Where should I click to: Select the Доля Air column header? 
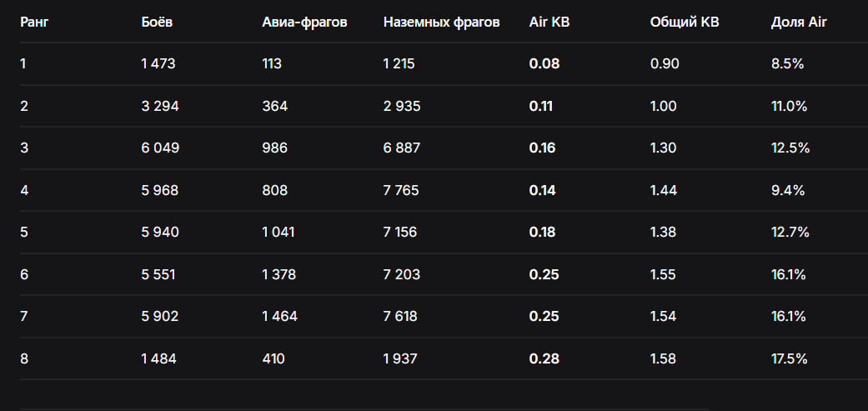(x=798, y=23)
